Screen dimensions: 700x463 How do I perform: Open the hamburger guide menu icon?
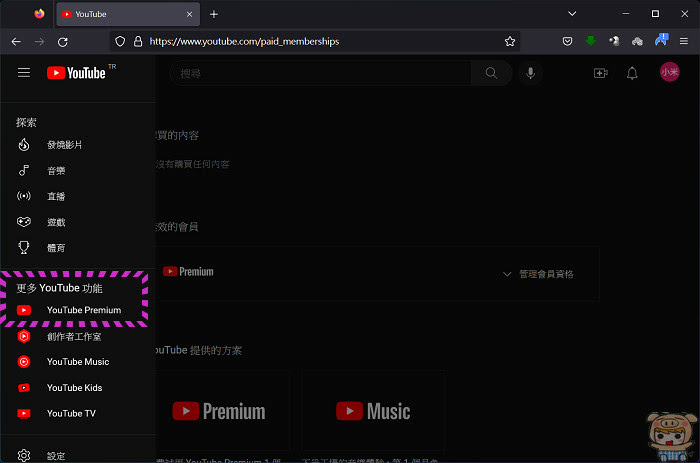pos(24,72)
